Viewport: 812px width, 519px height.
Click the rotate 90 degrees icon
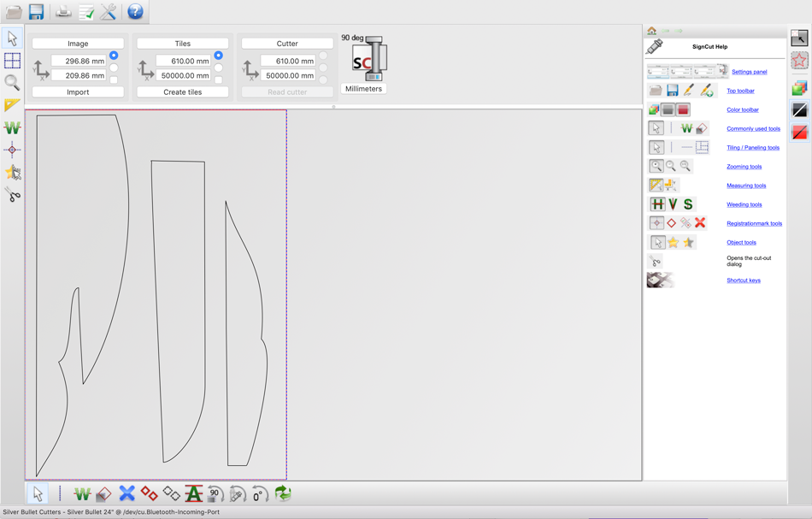click(215, 494)
